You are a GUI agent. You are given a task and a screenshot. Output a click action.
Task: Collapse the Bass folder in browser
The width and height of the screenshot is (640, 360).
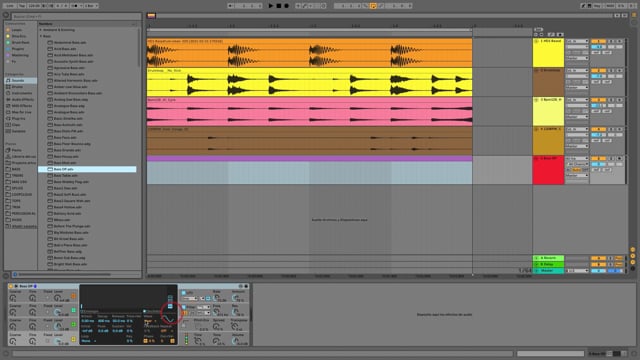click(41, 36)
